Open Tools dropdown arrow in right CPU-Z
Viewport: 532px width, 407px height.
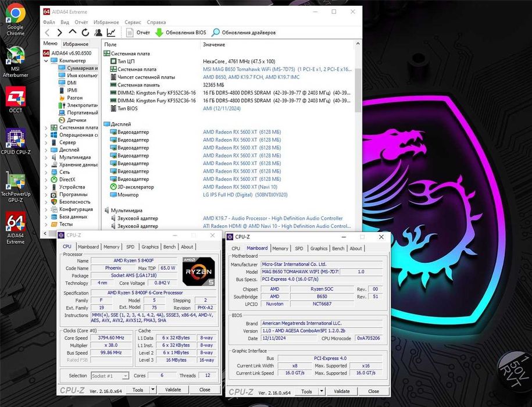[x=322, y=391]
